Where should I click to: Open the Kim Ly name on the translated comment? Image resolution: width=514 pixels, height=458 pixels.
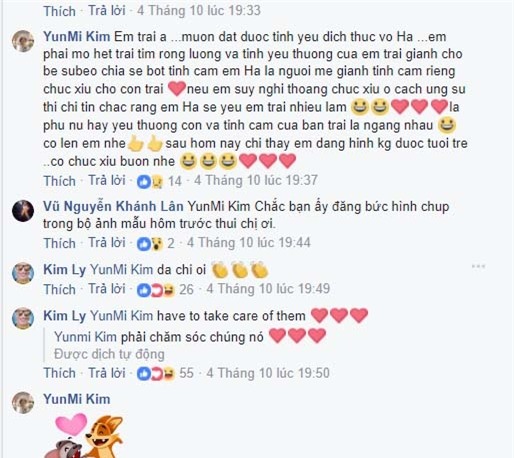pos(65,316)
